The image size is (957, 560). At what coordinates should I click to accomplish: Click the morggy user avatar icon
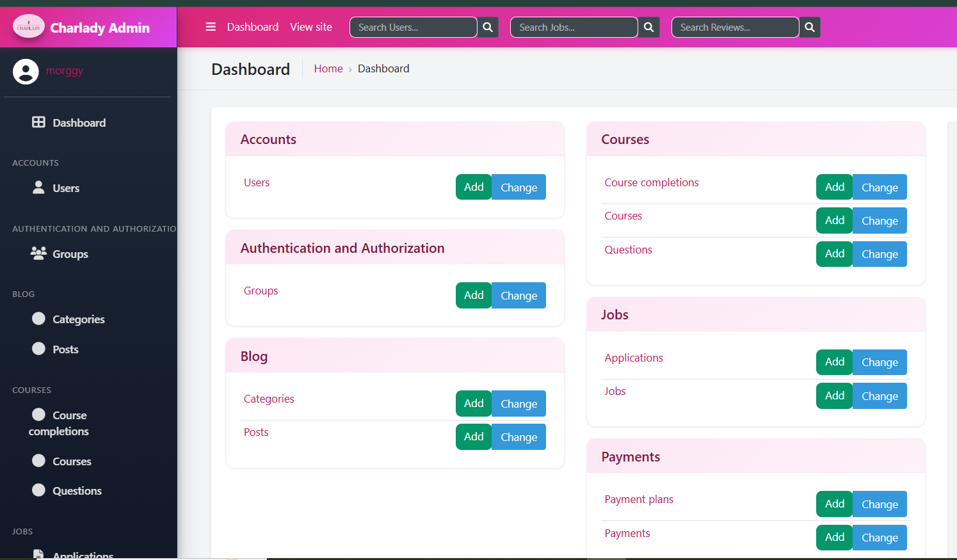coord(26,70)
